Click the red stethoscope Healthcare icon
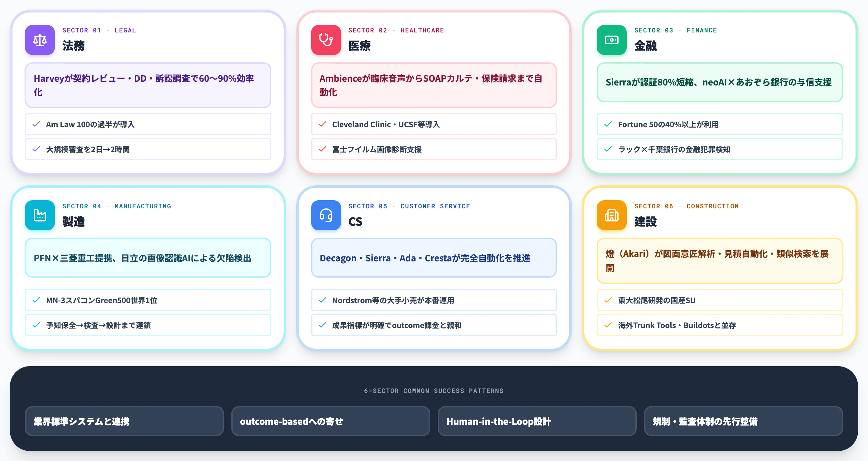The width and height of the screenshot is (868, 461). click(326, 40)
